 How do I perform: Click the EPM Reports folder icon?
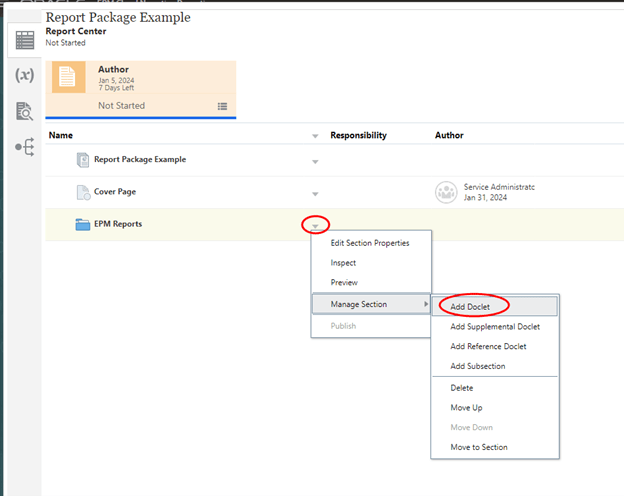83,224
